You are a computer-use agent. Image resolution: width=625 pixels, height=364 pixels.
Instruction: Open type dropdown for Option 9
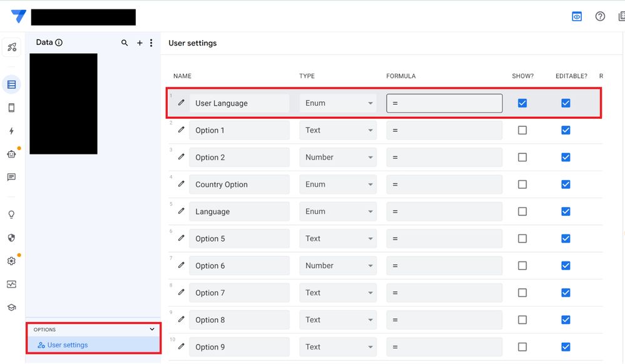[338, 347]
